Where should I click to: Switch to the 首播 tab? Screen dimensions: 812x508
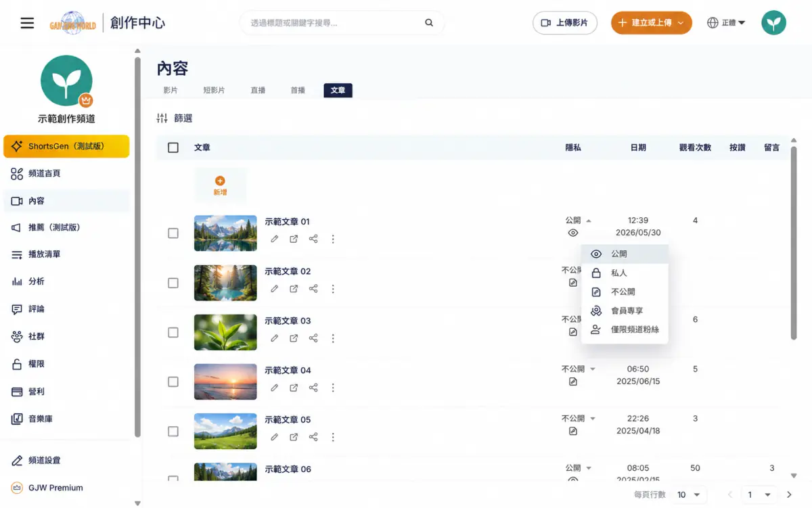[x=298, y=90]
